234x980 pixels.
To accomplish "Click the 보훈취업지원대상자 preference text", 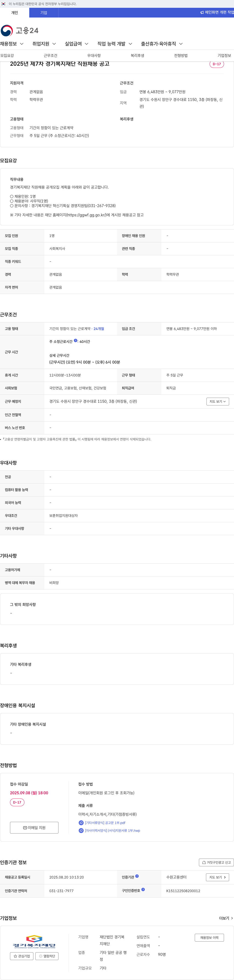I will coord(63,515).
